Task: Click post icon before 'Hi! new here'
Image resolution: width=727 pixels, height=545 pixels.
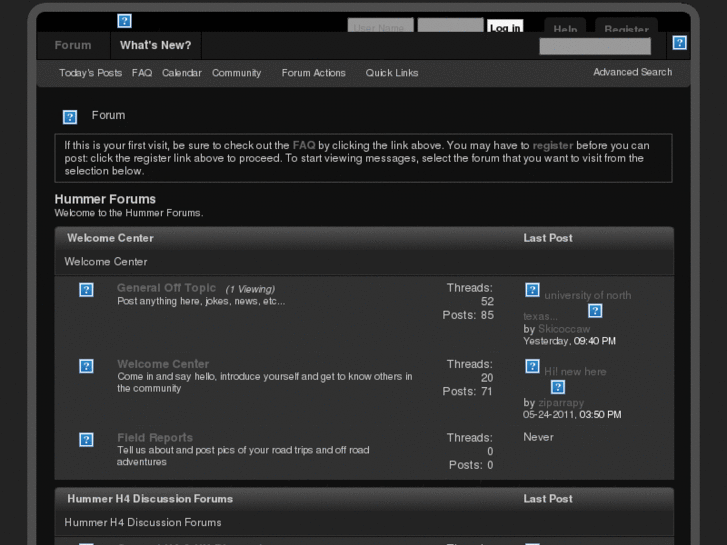Action: tap(532, 366)
